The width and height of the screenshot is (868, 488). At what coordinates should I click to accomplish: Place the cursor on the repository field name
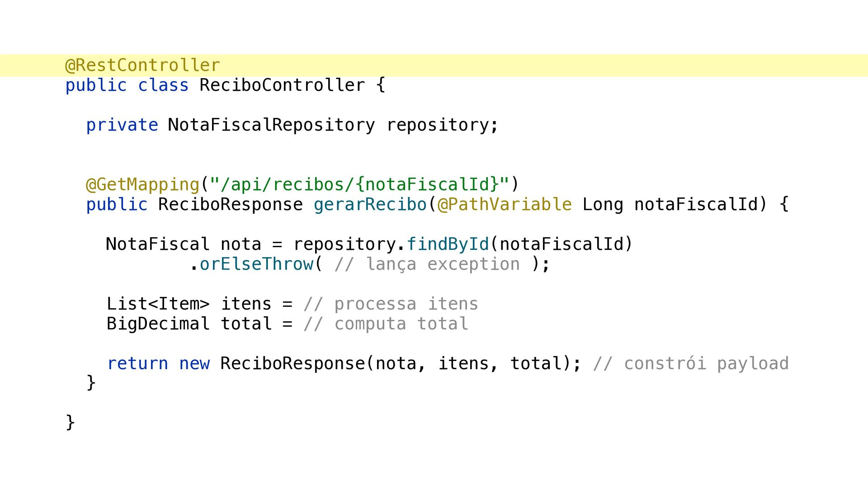click(x=438, y=125)
